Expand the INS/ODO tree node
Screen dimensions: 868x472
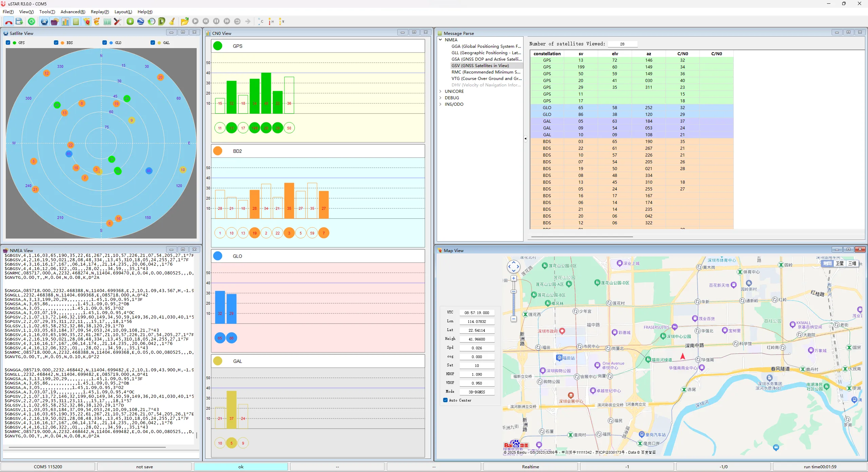tap(440, 104)
